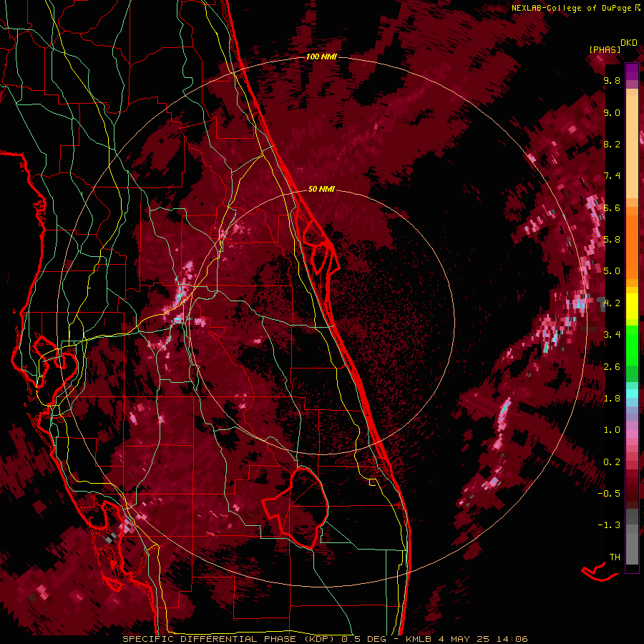Click the 1.0 color scale value
644x644 pixels.
pyautogui.click(x=612, y=429)
